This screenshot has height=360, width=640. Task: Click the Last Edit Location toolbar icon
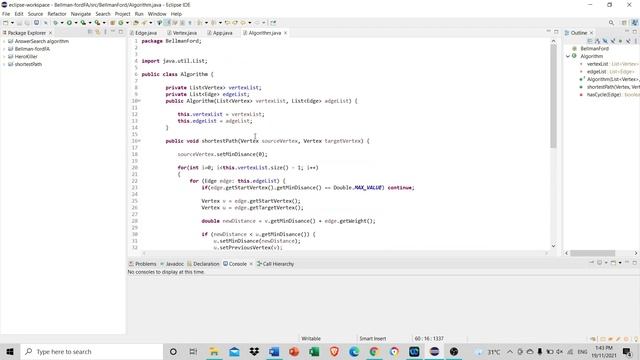pyautogui.click(x=227, y=22)
